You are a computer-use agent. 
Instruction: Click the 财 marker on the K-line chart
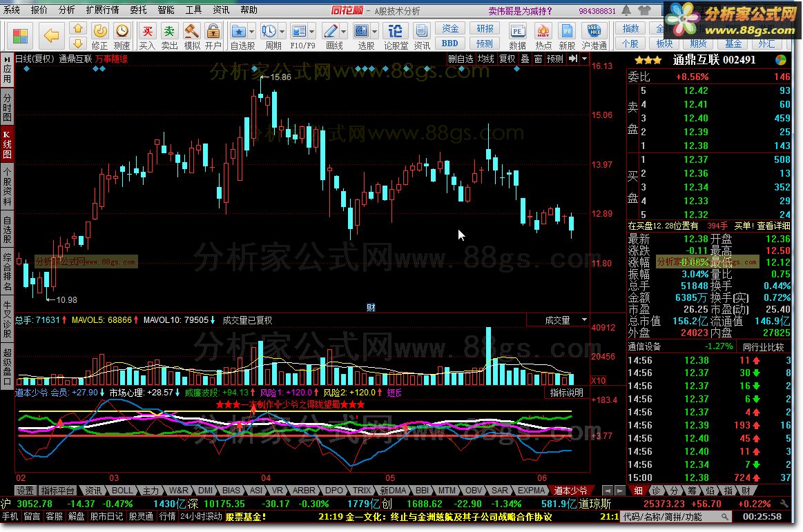[x=371, y=307]
